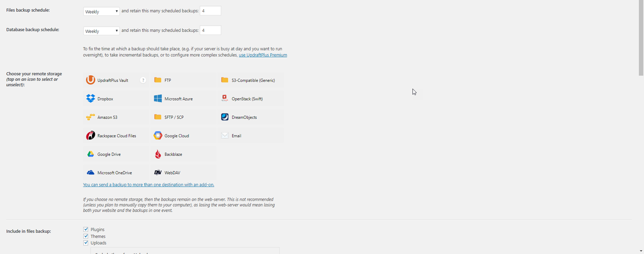Image resolution: width=644 pixels, height=254 pixels.
Task: Click the 'Database backup schedule:' heading
Action: (33, 30)
